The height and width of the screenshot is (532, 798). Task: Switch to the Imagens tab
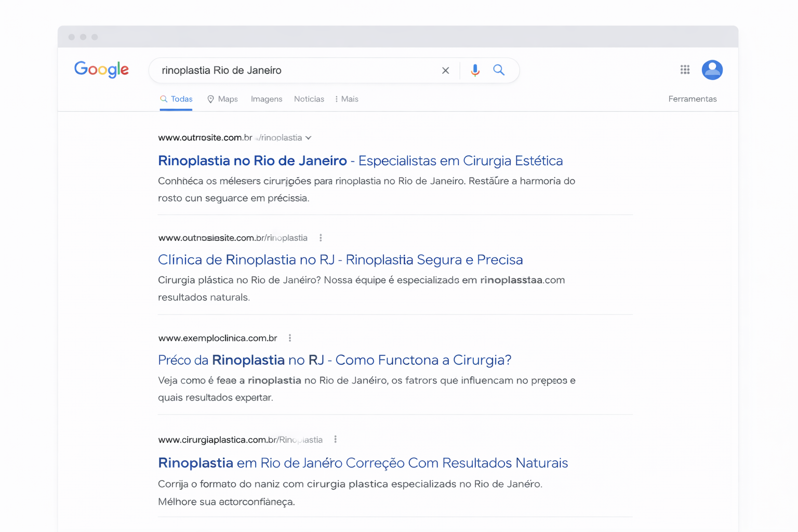[x=267, y=99]
